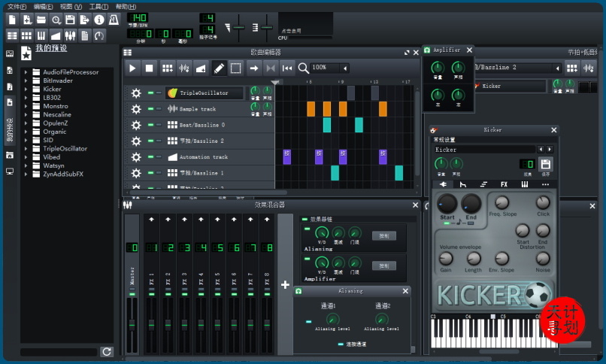
Task: Click the add sample track icon
Action: coord(184,68)
